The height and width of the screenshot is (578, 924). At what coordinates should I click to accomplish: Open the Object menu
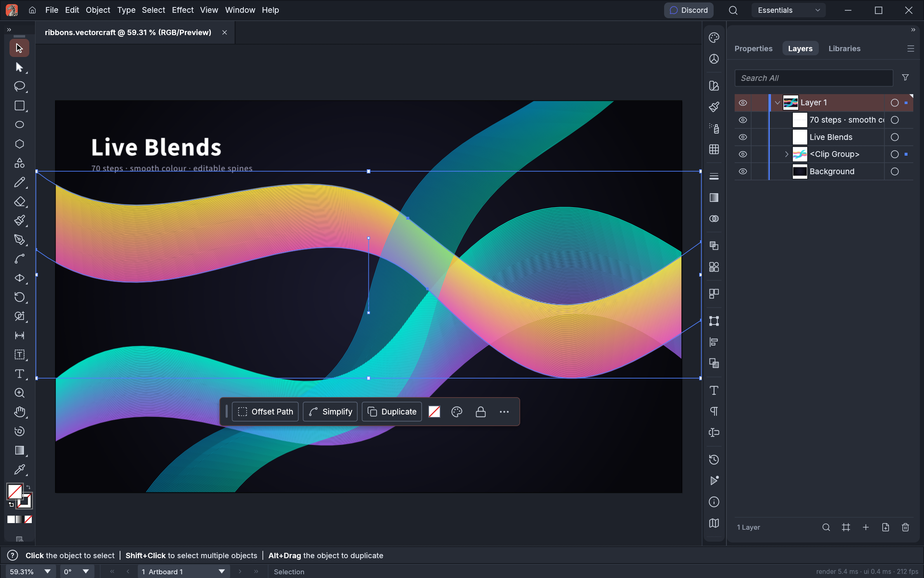(x=98, y=10)
